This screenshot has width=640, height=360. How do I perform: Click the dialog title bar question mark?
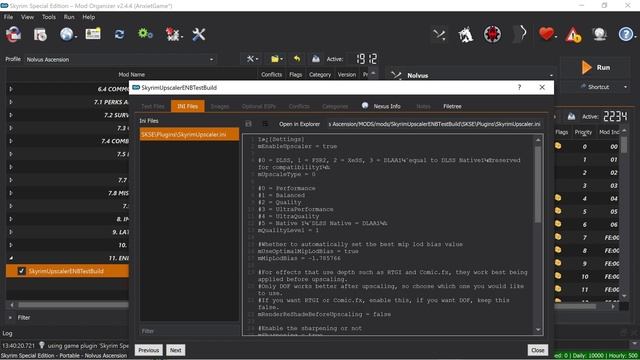[x=519, y=87]
